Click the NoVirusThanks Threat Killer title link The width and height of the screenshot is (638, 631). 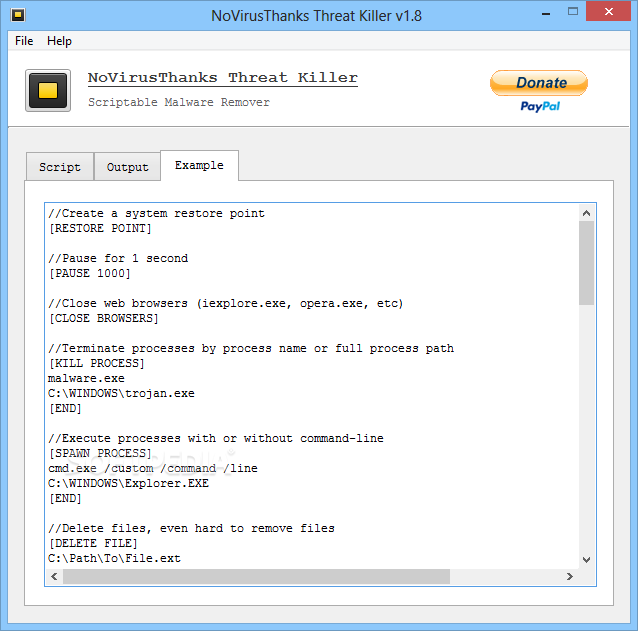click(x=223, y=77)
